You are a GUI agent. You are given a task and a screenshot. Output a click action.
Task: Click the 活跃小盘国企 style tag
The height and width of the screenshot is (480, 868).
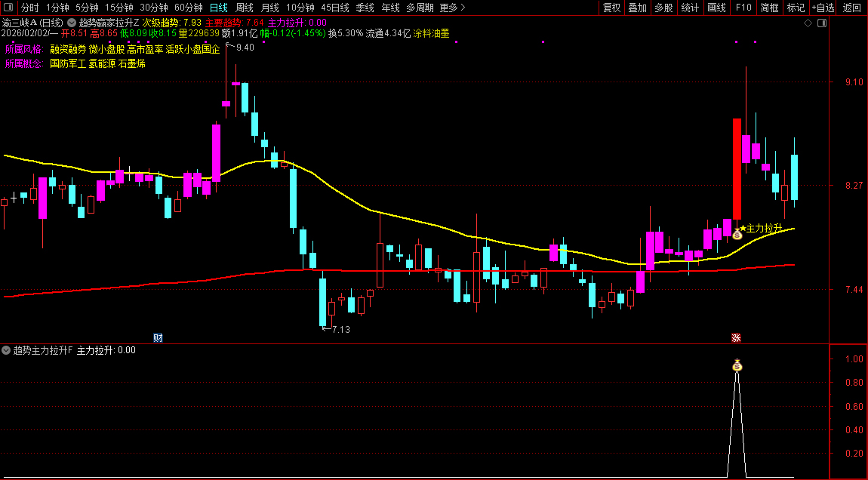pyautogui.click(x=192, y=49)
